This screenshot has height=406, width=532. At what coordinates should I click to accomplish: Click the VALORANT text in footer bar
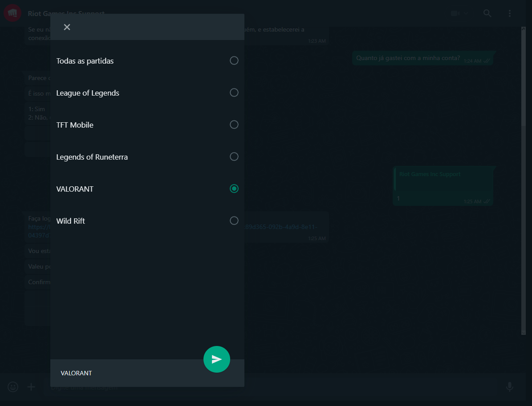[x=76, y=373]
